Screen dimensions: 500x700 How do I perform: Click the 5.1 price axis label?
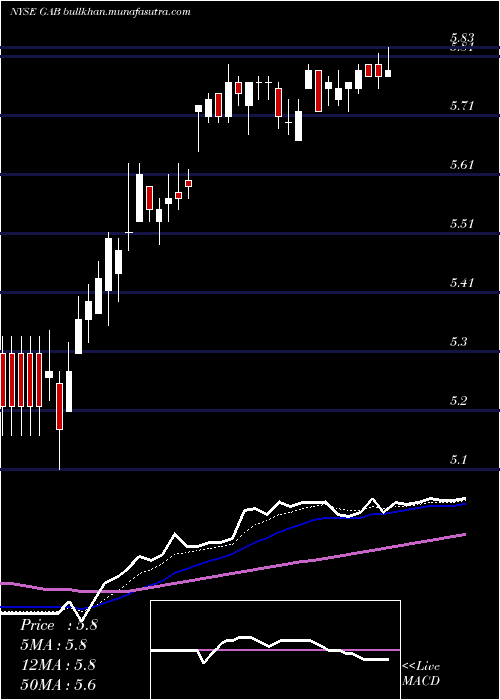pos(458,460)
